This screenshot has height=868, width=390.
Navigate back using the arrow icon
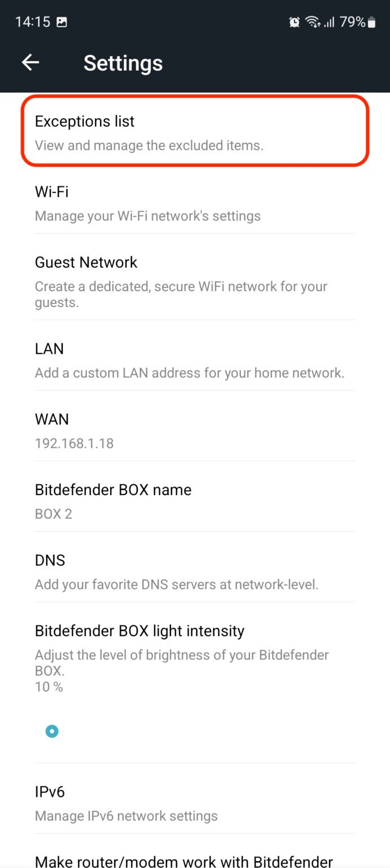30,62
